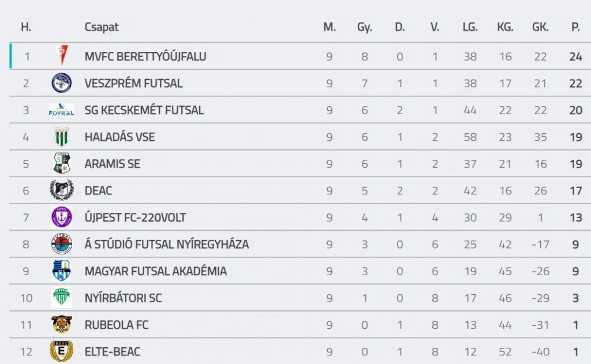Sort by the Csapat column header

click(x=102, y=27)
